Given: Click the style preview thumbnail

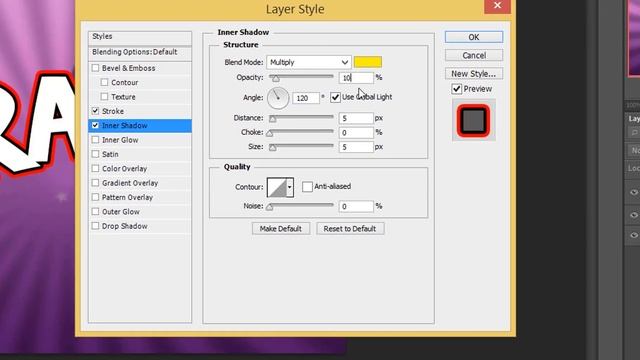Looking at the screenshot, I should pyautogui.click(x=473, y=120).
